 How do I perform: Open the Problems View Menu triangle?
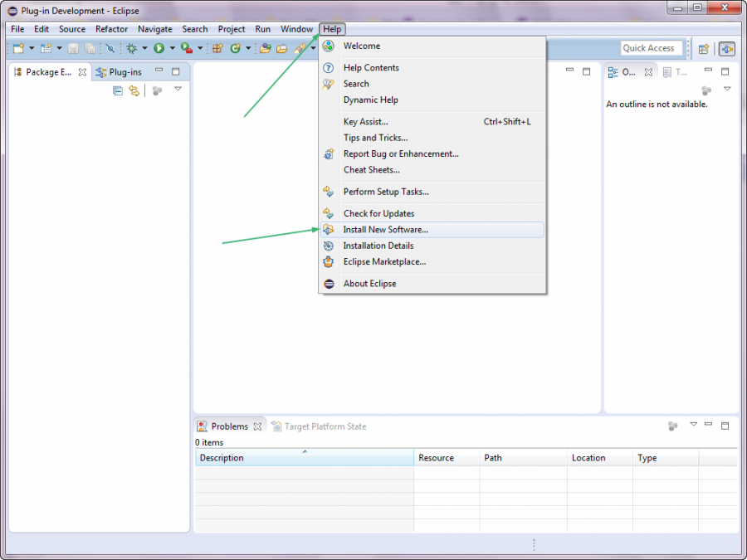pos(693,424)
